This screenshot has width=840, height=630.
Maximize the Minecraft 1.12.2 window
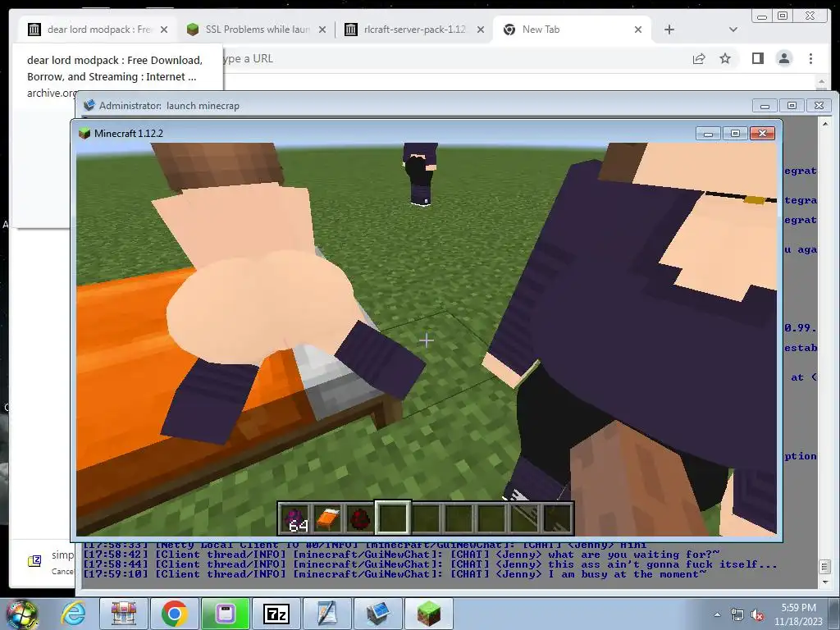735,134
